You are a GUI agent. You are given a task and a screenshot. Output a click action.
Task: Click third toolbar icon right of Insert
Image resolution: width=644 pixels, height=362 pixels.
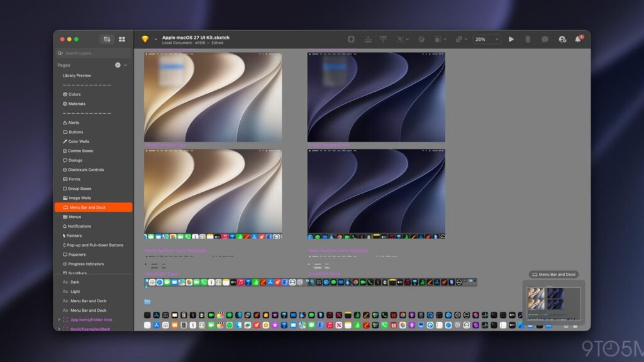(x=383, y=39)
